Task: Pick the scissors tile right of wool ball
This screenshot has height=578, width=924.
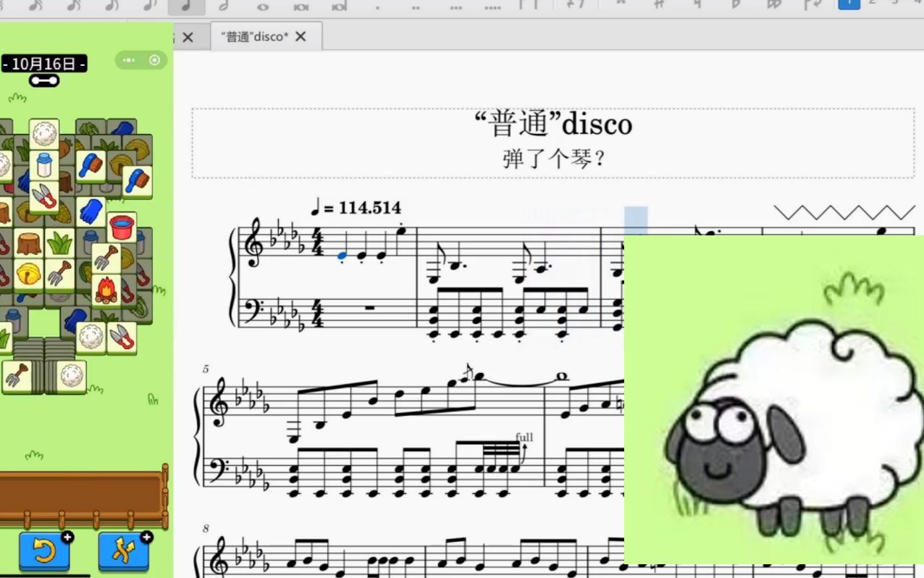Action: click(122, 338)
